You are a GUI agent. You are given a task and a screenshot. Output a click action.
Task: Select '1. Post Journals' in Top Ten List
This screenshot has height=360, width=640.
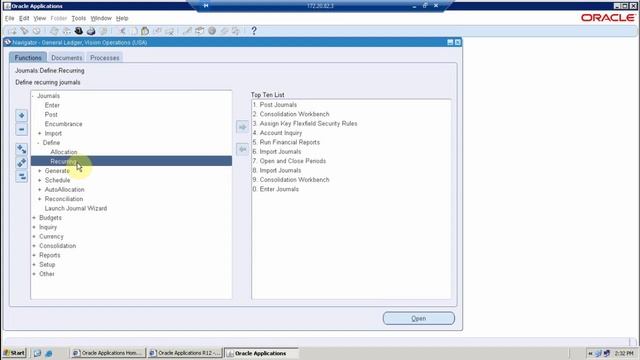click(275, 105)
